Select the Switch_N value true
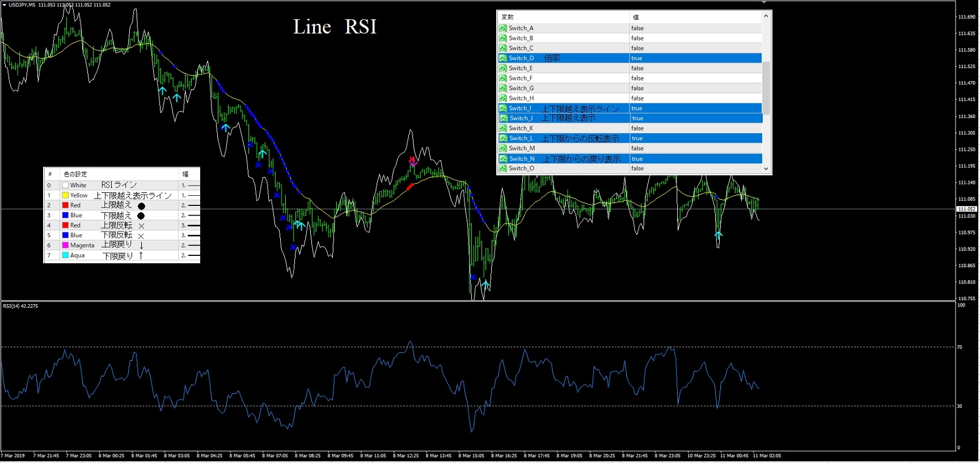980x463 pixels. tap(637, 159)
